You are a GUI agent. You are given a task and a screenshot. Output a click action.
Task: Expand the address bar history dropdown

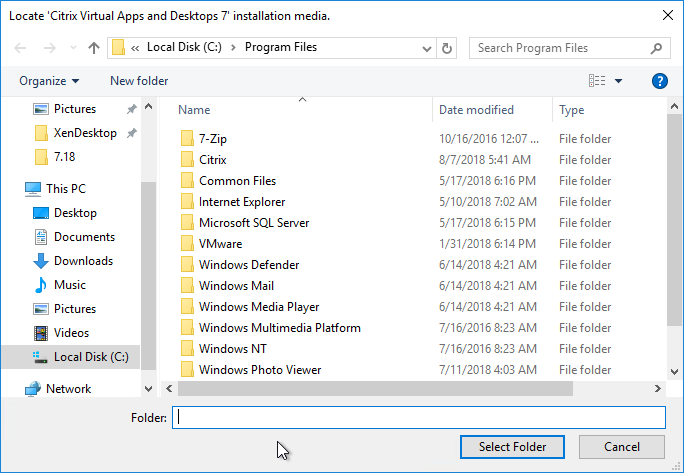coord(427,48)
